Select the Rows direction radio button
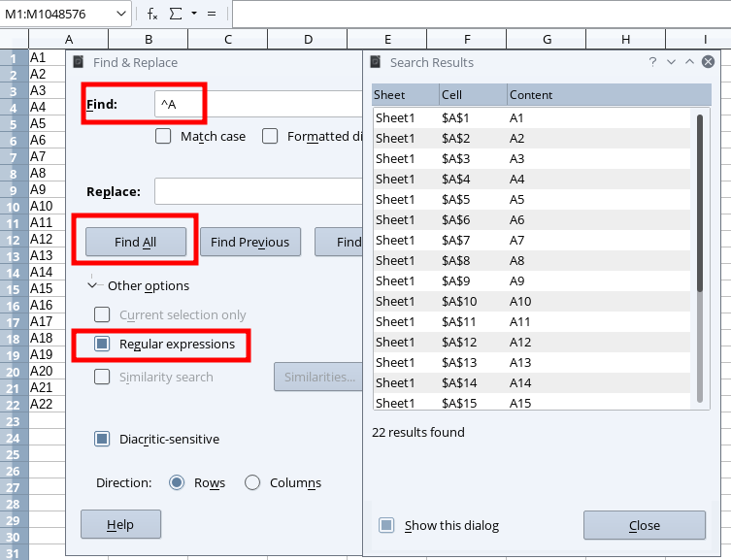731x560 pixels. click(177, 482)
